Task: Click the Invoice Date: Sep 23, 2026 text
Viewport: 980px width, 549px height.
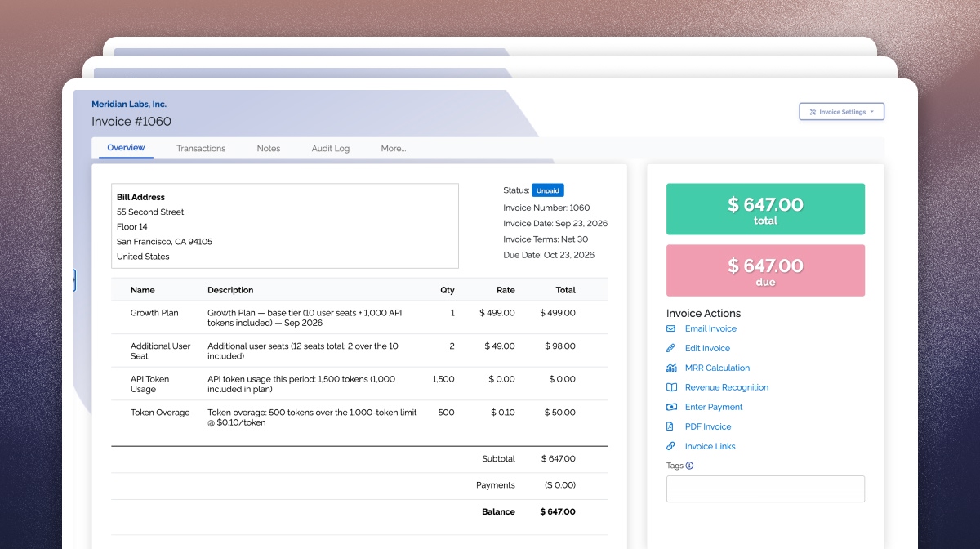Action: [555, 223]
